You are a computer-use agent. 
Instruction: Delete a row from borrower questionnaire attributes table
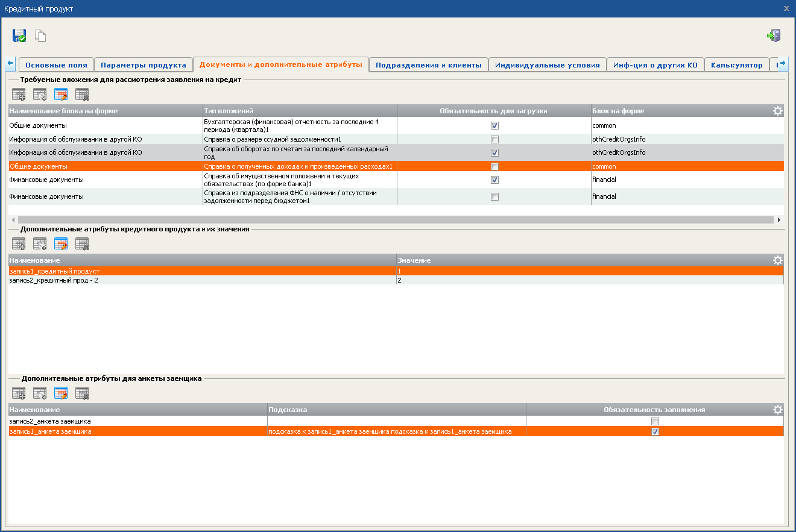tap(82, 393)
